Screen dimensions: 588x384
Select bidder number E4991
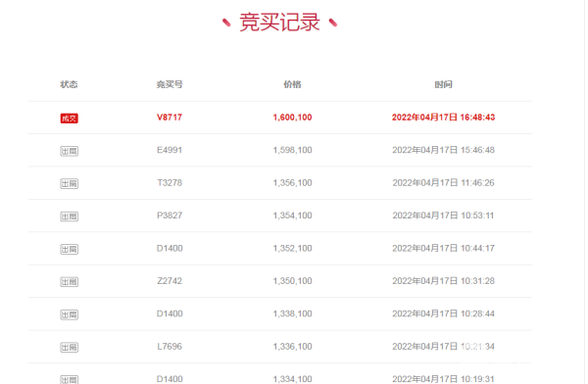pos(170,150)
